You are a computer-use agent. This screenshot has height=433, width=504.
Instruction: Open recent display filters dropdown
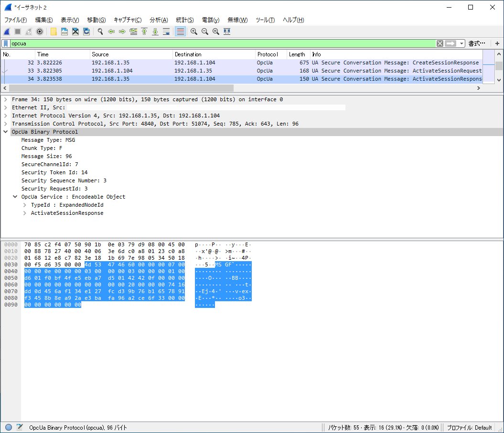coord(461,43)
